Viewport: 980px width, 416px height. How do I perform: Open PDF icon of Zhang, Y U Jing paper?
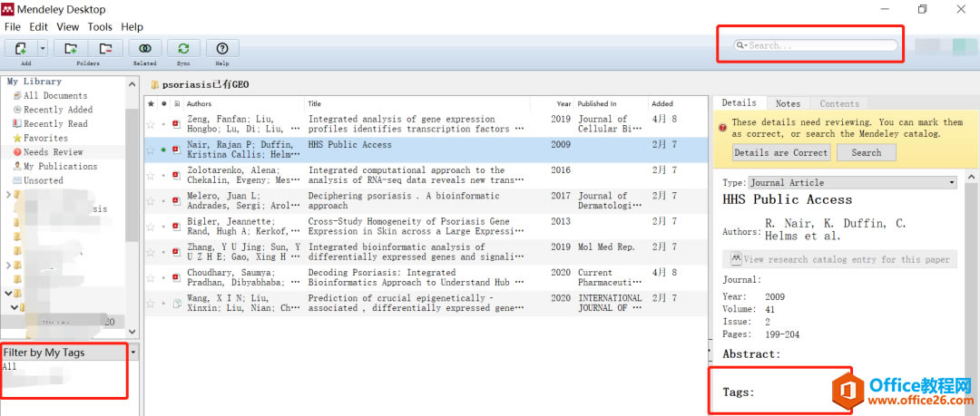coord(177,252)
